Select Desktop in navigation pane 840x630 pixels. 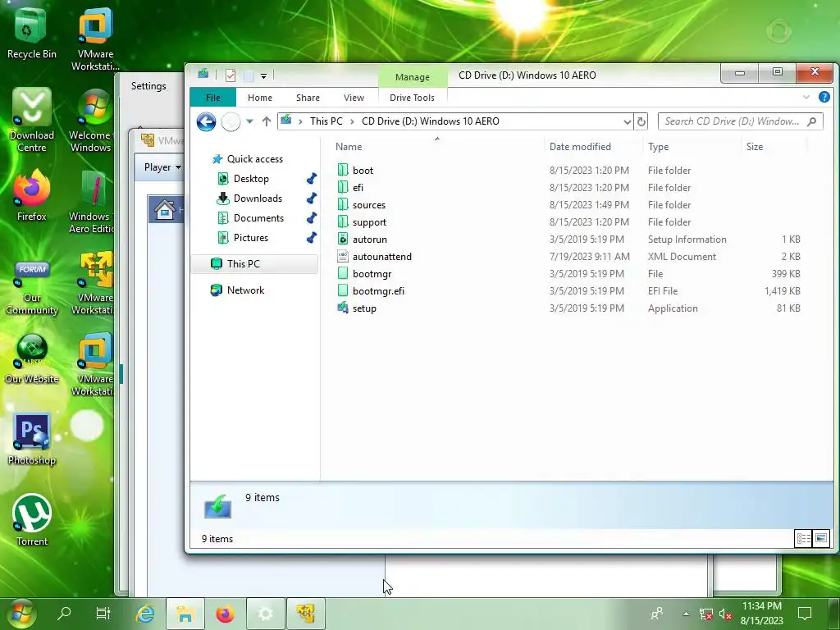[x=251, y=179]
